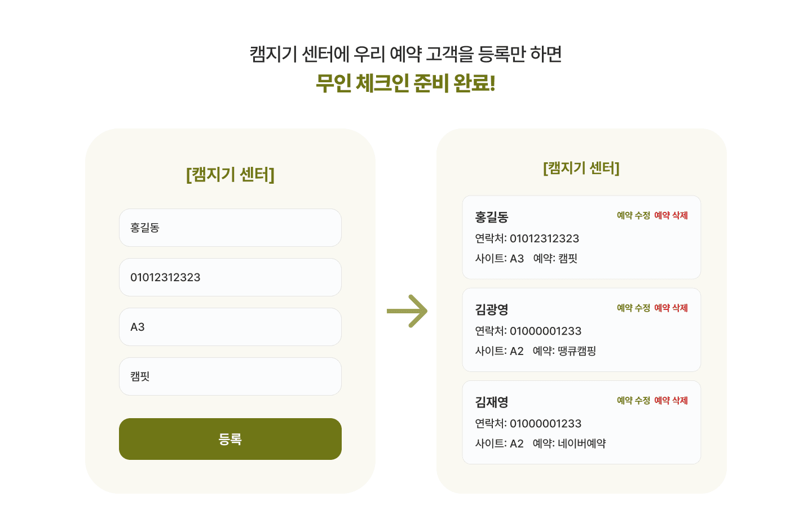Select the 홍길동 customer card
812x532 pixels.
(x=581, y=237)
